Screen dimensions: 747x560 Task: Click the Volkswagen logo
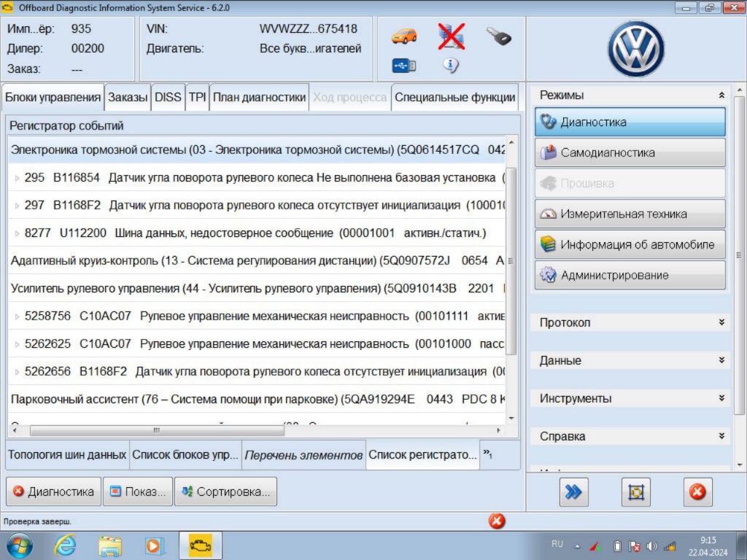(x=636, y=49)
